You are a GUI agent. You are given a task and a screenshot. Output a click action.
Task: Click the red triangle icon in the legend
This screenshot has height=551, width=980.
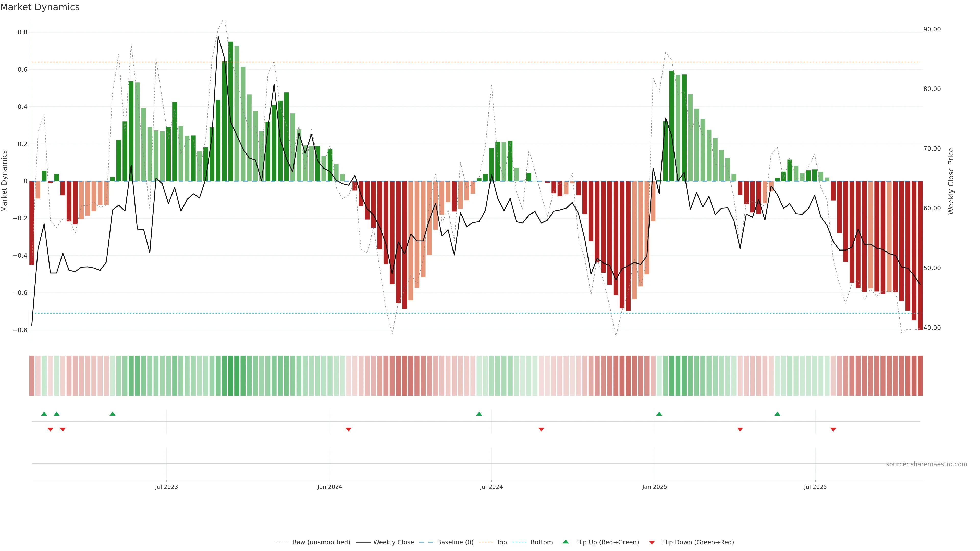point(652,543)
